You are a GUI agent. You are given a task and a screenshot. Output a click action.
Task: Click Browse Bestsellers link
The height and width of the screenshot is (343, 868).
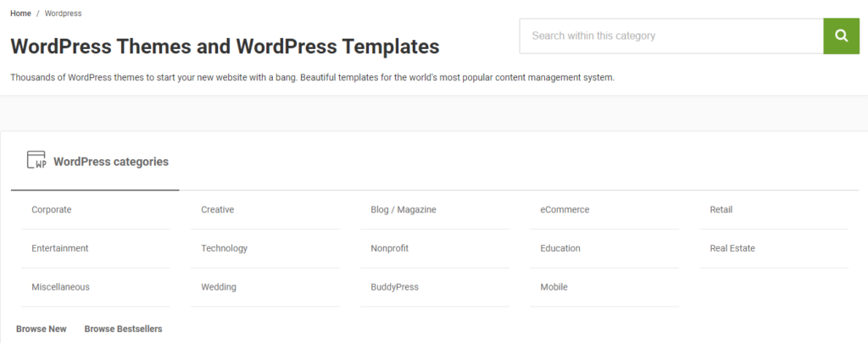tap(124, 329)
